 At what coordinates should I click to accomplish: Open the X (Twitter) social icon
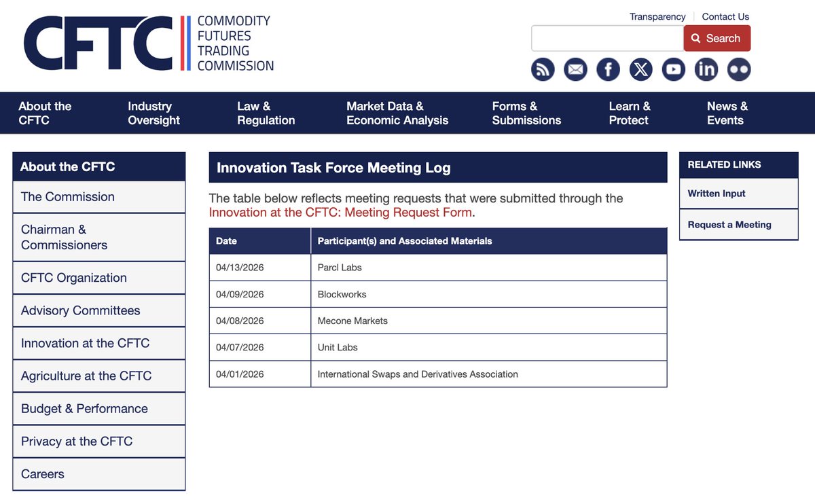(x=640, y=69)
